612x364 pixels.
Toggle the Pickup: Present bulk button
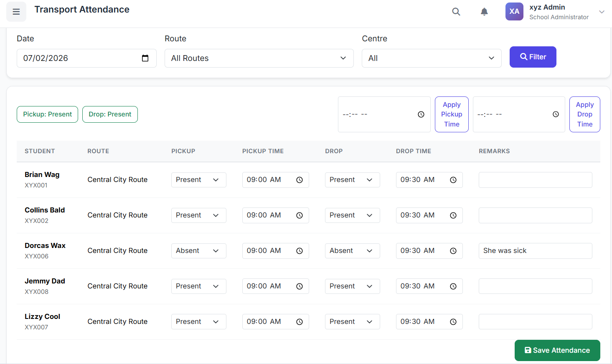pos(47,114)
